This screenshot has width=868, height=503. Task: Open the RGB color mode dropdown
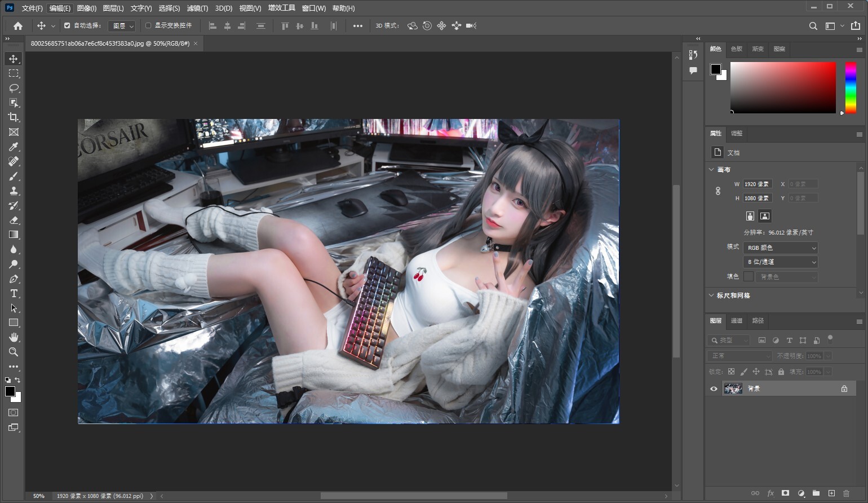point(781,248)
